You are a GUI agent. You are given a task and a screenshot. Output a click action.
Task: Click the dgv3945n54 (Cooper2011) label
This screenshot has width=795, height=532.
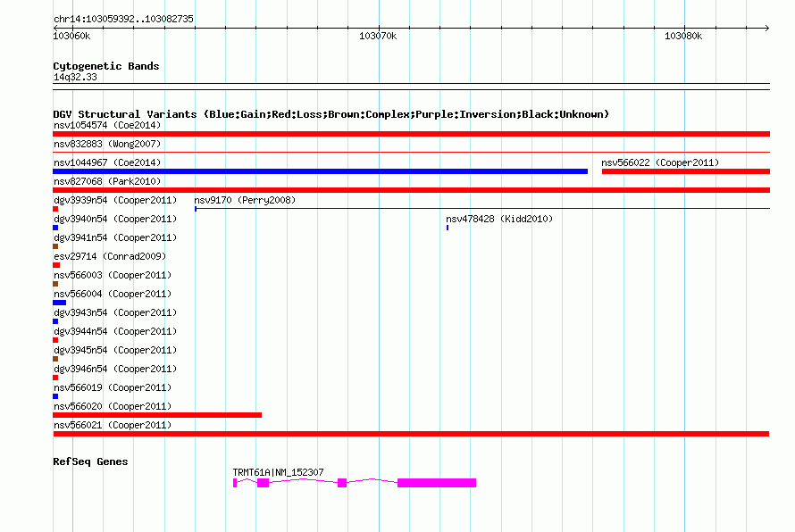point(115,350)
